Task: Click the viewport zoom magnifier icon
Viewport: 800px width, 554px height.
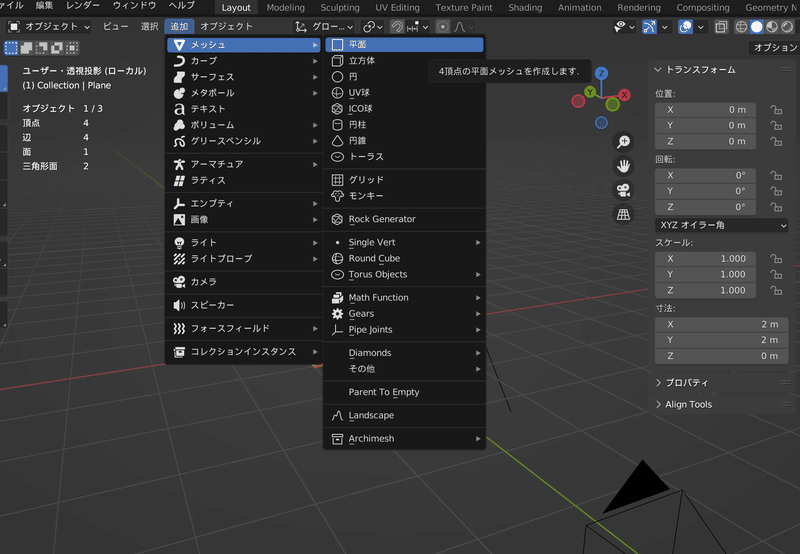Action: [623, 142]
